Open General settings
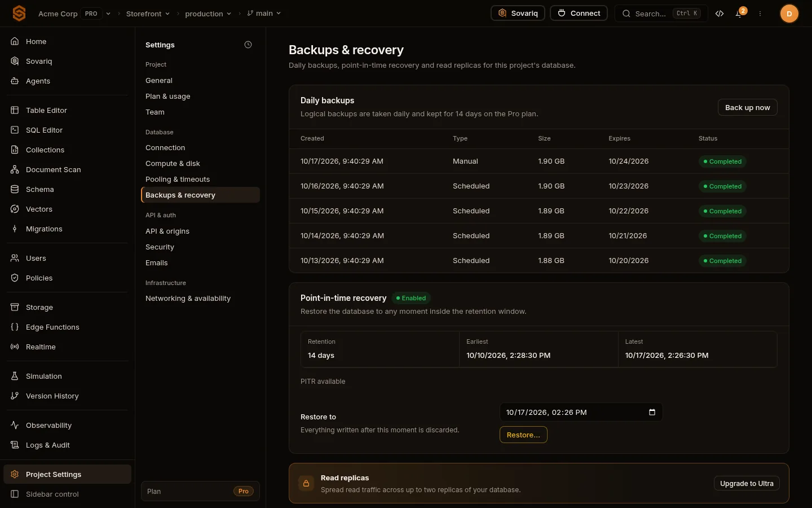The image size is (812, 508). pyautogui.click(x=200, y=81)
